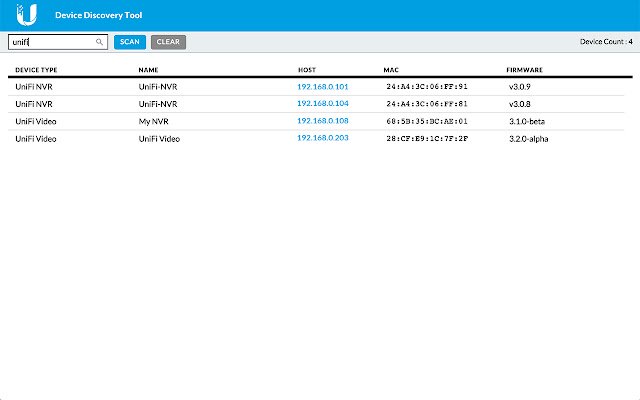Click firmware value v3.0.9
640x400 pixels.
point(520,87)
